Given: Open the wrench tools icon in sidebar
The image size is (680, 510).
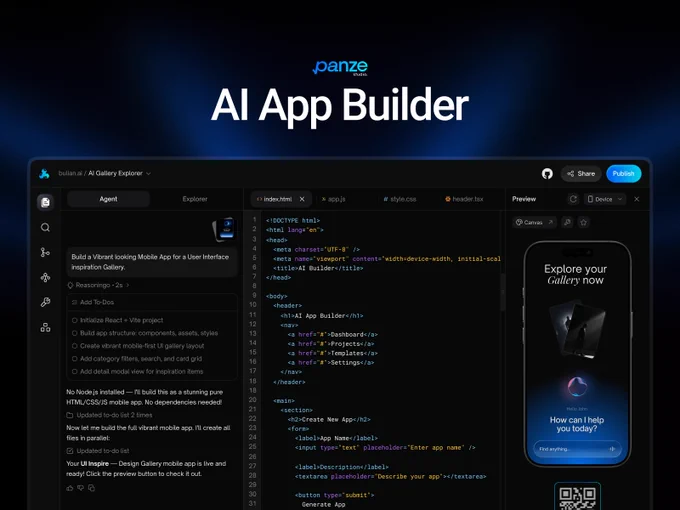Looking at the screenshot, I should click(45, 302).
